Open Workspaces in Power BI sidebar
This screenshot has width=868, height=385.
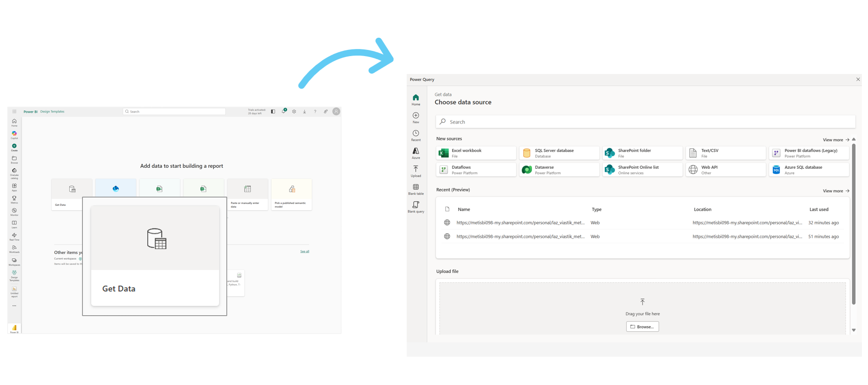click(14, 262)
